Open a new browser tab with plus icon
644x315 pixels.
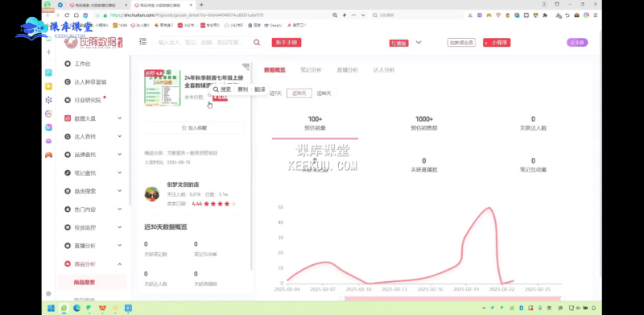pyautogui.click(x=201, y=5)
